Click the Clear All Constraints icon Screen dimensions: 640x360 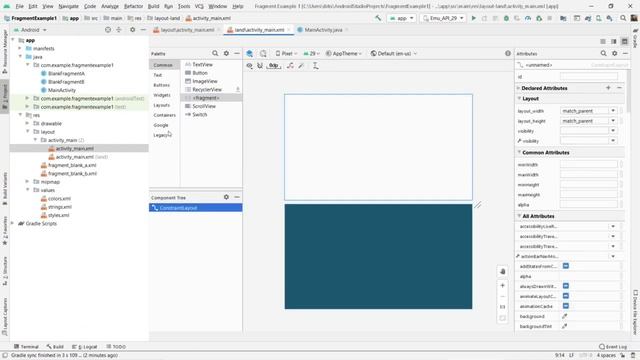click(290, 66)
